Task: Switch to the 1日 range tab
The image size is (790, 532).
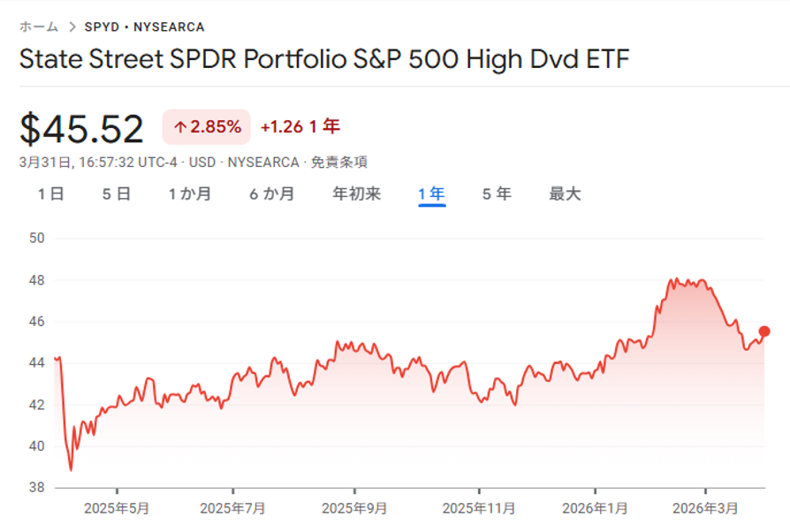Action: point(51,194)
